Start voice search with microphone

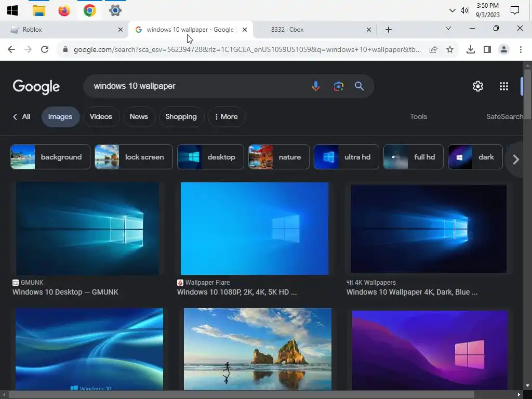pos(315,86)
